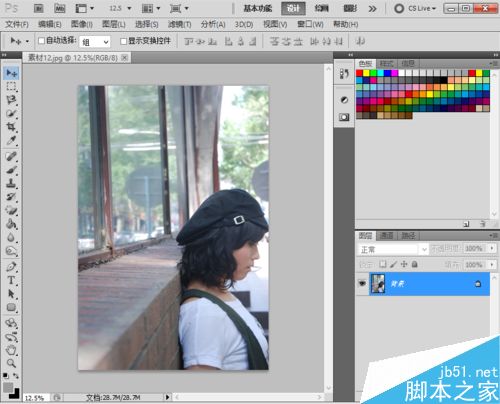Enable the 显示变换控件 checkbox
500x404 pixels.
pyautogui.click(x=124, y=41)
